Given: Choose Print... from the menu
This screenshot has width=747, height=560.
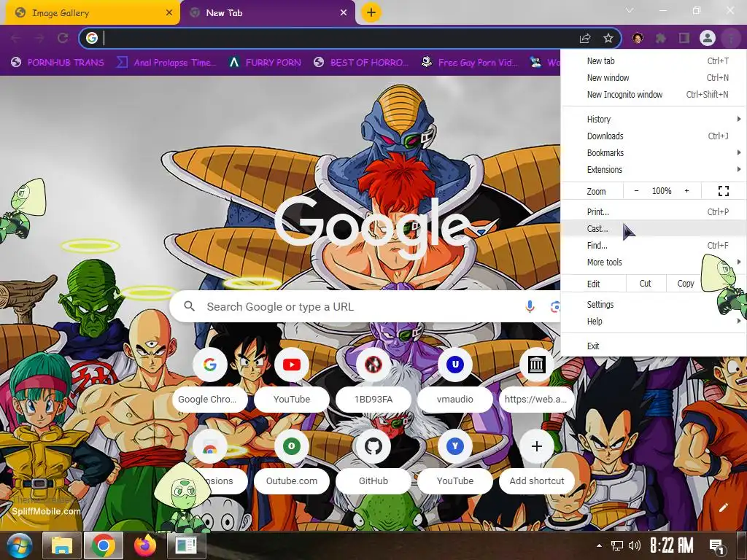Looking at the screenshot, I should [x=653, y=211].
